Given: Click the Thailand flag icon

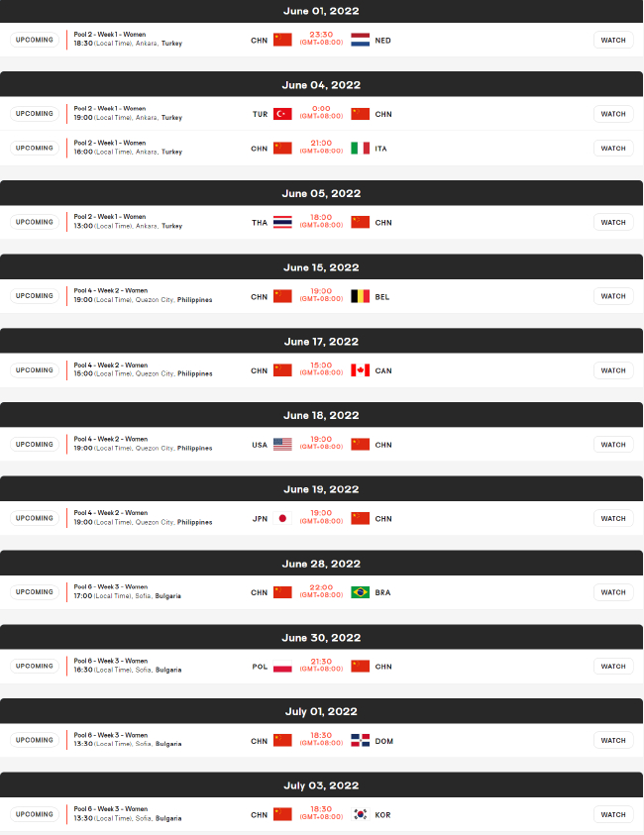Looking at the screenshot, I should (282, 222).
